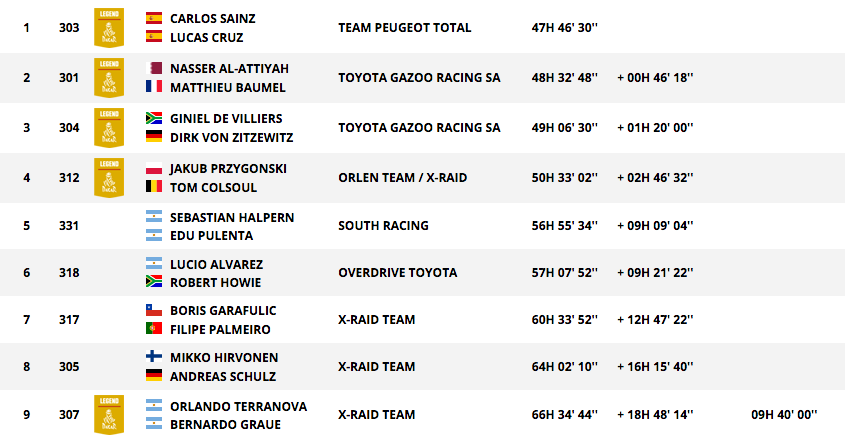This screenshot has height=444, width=845.
Task: Click Orlen Team / X-Raid team name
Action: tap(403, 178)
